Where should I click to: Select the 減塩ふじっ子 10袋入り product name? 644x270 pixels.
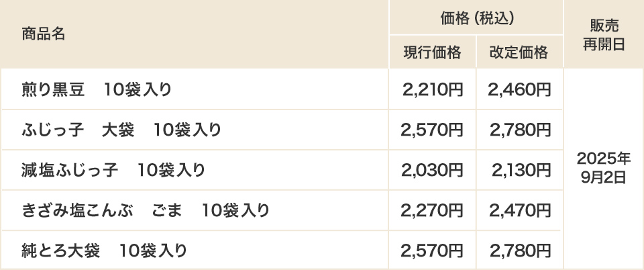(113, 170)
